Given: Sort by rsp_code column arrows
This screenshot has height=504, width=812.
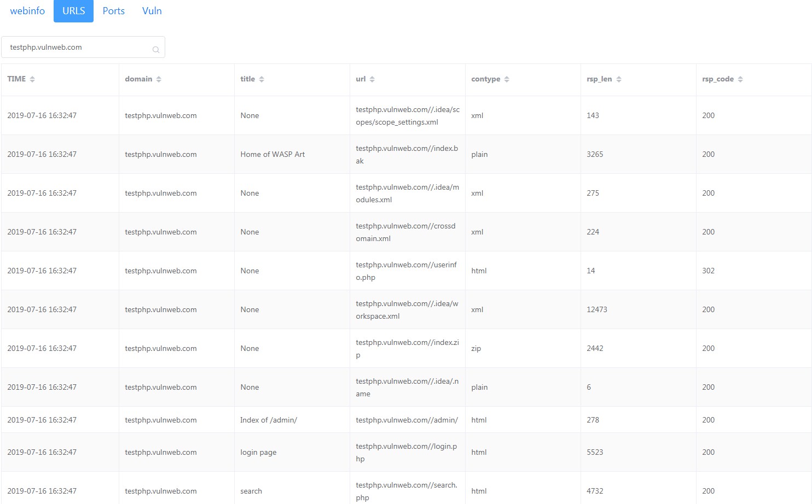Looking at the screenshot, I should point(740,79).
